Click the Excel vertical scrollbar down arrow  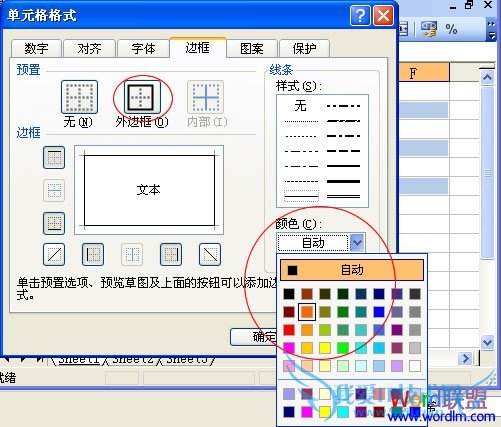tap(487, 342)
